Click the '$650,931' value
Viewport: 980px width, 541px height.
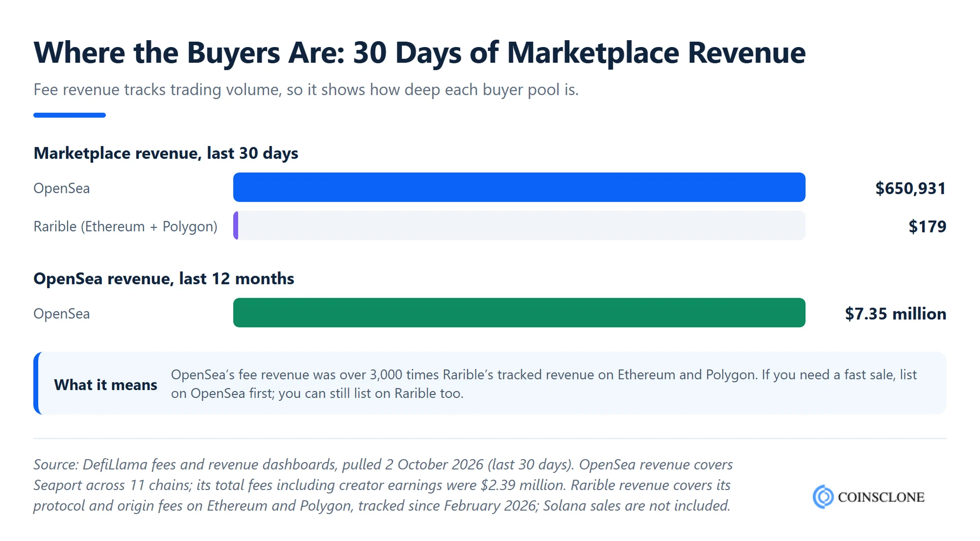[910, 188]
